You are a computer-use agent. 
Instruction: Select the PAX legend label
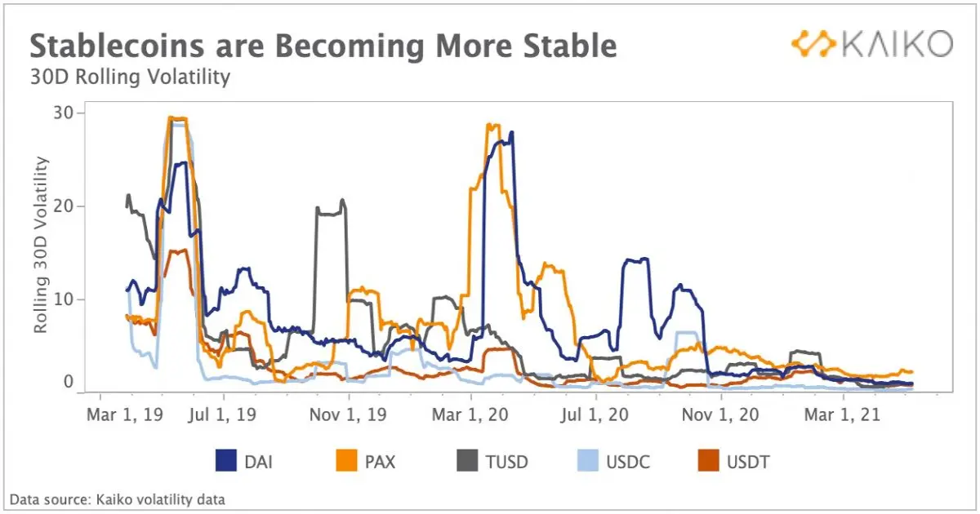380,463
